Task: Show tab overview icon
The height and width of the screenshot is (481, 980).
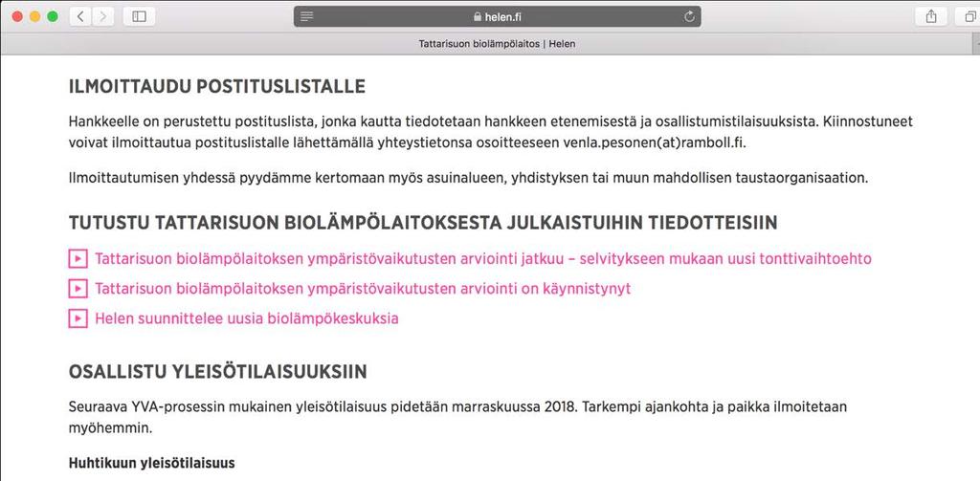Action: 970,17
